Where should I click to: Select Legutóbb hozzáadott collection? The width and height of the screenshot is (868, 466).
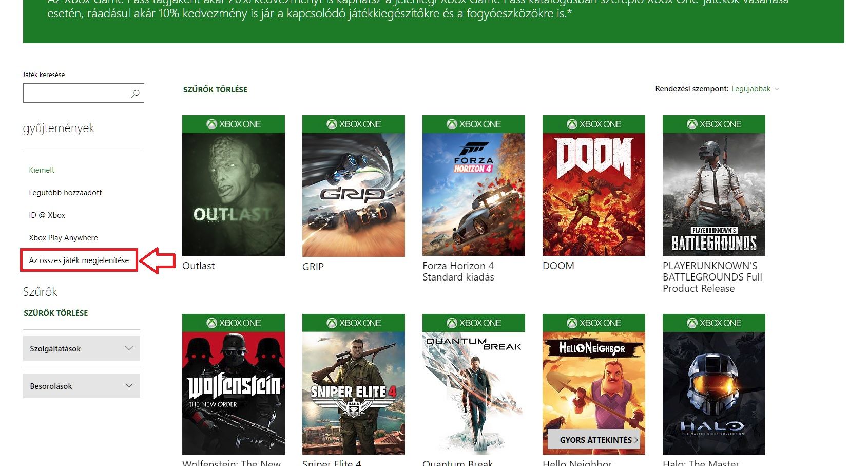pyautogui.click(x=65, y=193)
